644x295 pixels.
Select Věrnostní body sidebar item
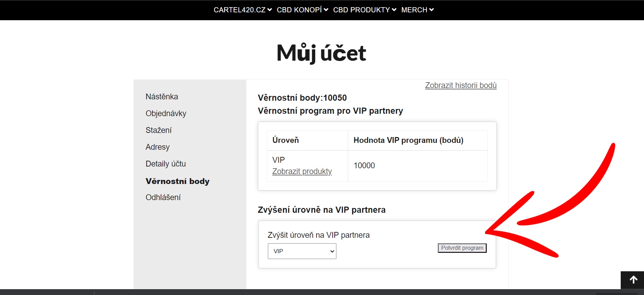click(177, 181)
